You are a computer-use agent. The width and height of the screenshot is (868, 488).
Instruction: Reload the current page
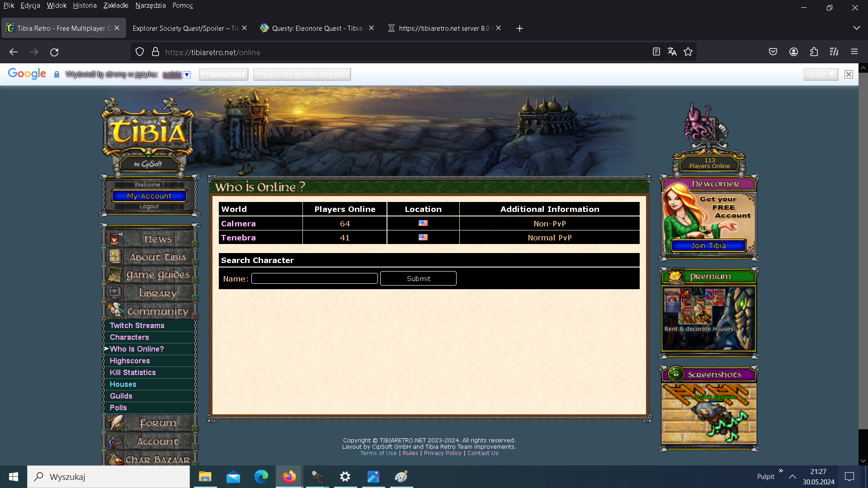point(54,52)
